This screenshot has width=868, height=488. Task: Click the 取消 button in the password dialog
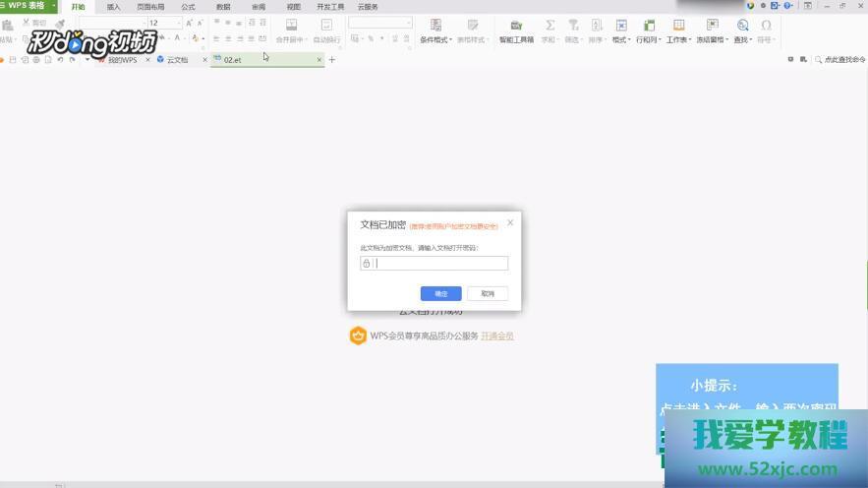(488, 293)
